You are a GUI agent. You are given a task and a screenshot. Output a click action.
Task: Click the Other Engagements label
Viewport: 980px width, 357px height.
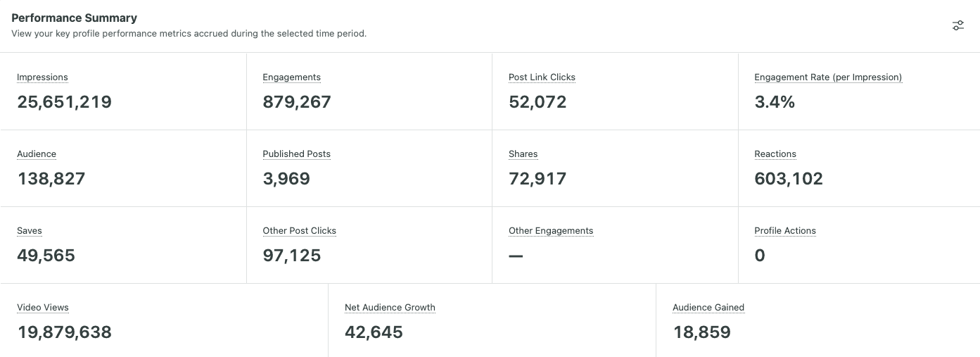click(x=551, y=231)
